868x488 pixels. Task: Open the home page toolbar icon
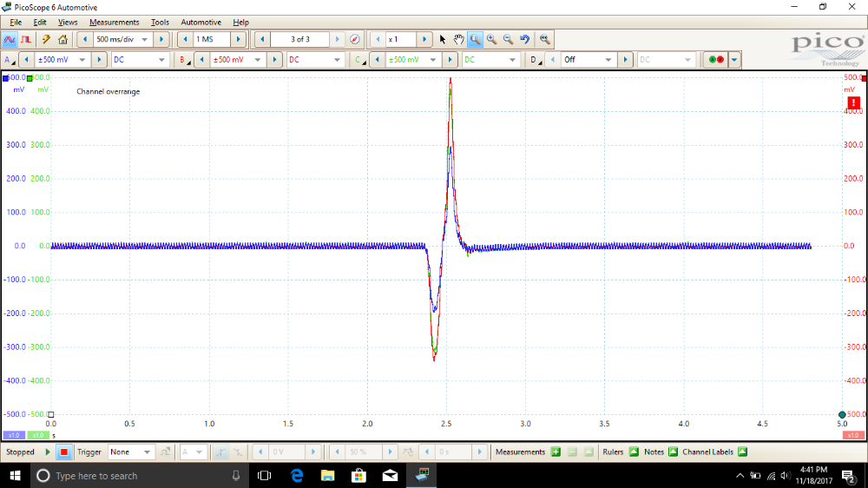click(x=62, y=39)
